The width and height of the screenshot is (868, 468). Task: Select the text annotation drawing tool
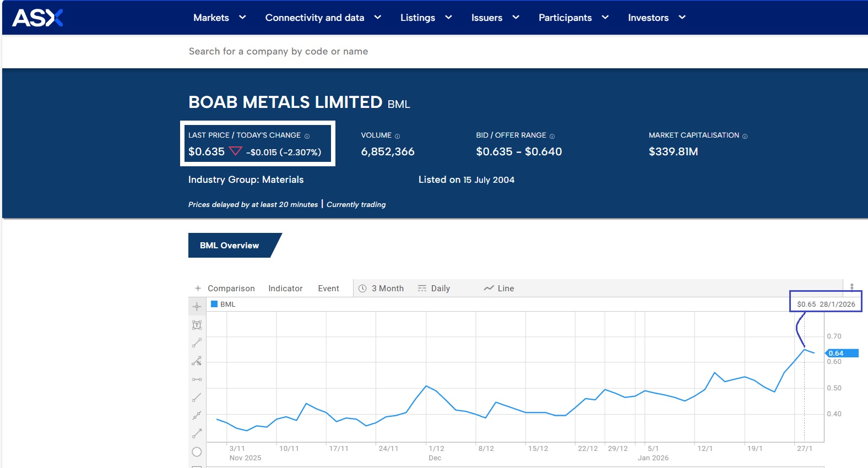[x=197, y=325]
